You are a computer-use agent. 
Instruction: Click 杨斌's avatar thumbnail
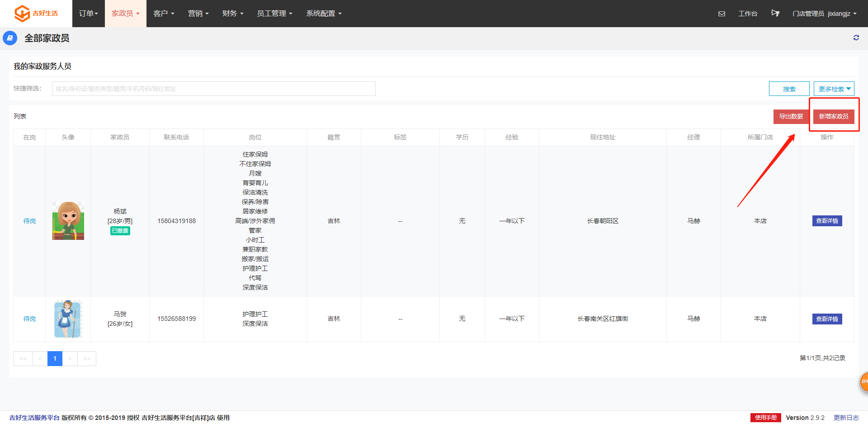tap(68, 221)
